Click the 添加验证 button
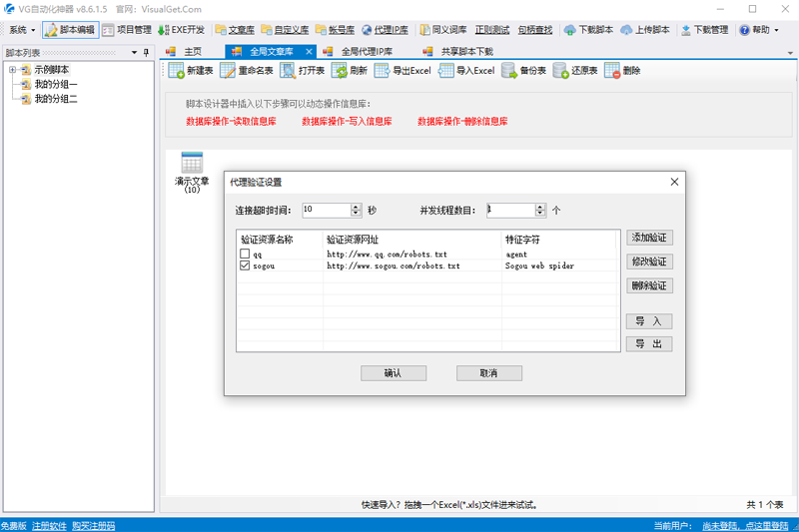This screenshot has width=799, height=532. coord(649,238)
